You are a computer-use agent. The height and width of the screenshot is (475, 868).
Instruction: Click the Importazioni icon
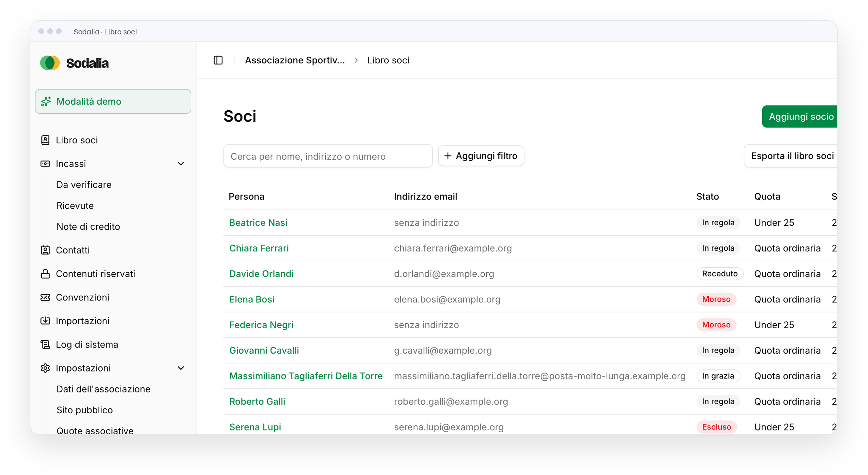(x=45, y=321)
